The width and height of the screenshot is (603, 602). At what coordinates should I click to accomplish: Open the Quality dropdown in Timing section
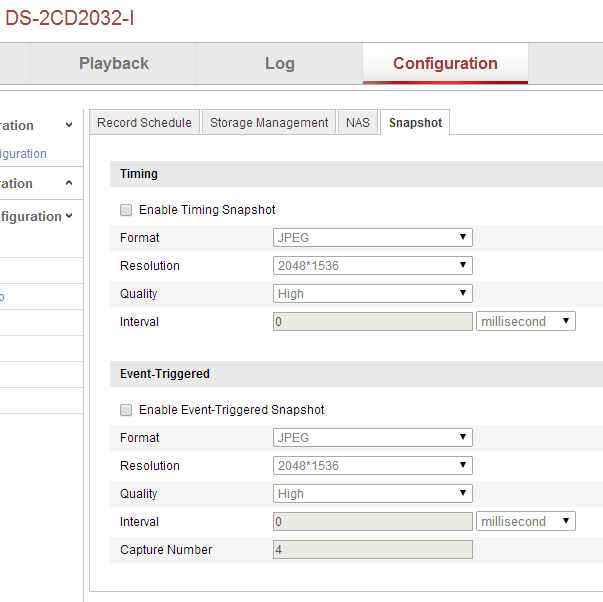click(x=372, y=294)
